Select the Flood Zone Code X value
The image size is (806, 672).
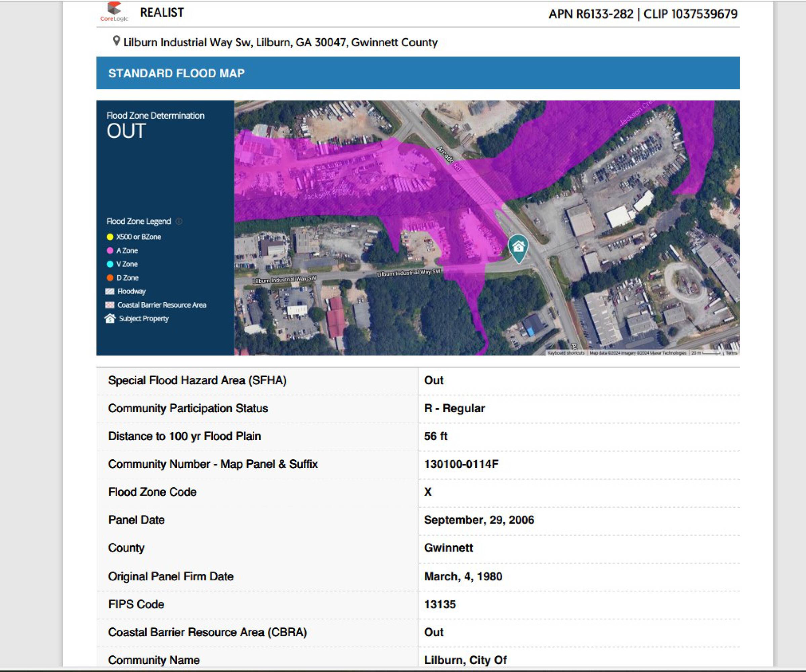pyautogui.click(x=428, y=492)
